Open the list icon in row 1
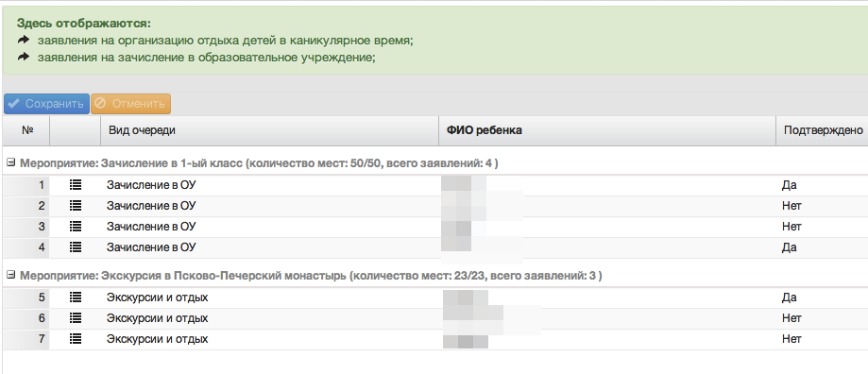The image size is (868, 374). (76, 185)
